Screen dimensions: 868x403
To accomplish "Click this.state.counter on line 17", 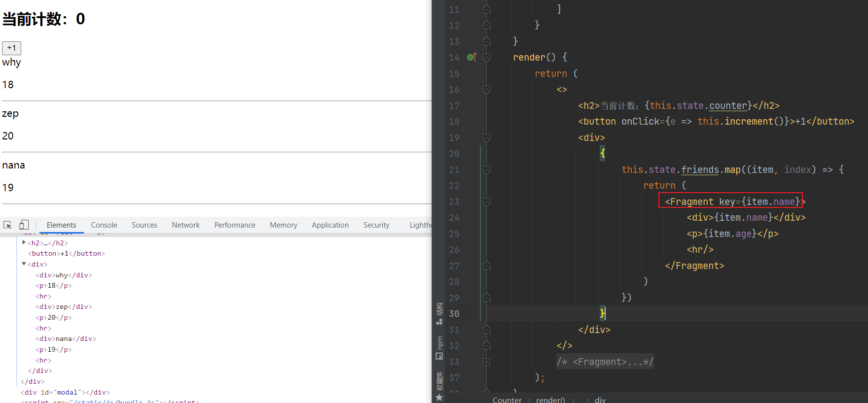I will pos(698,105).
